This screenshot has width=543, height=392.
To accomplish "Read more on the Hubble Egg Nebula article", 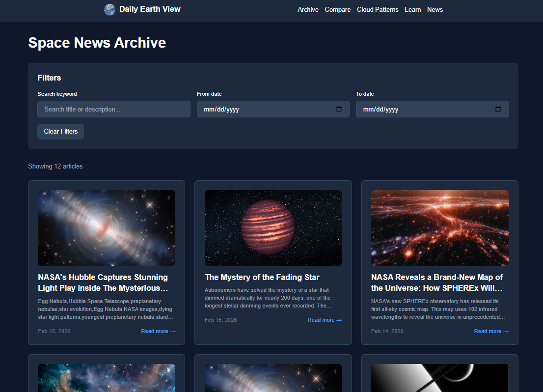I will pyautogui.click(x=158, y=332).
